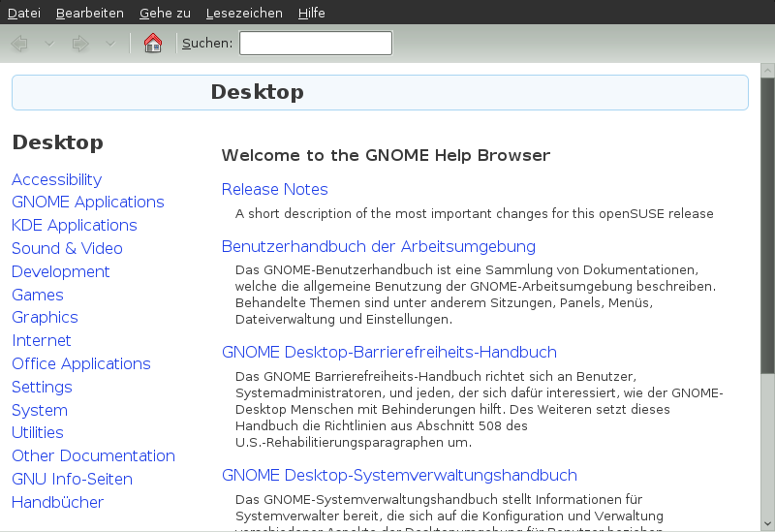Screen dimensions: 775x532
Task: Open Sound & Video category
Action: pos(67,248)
